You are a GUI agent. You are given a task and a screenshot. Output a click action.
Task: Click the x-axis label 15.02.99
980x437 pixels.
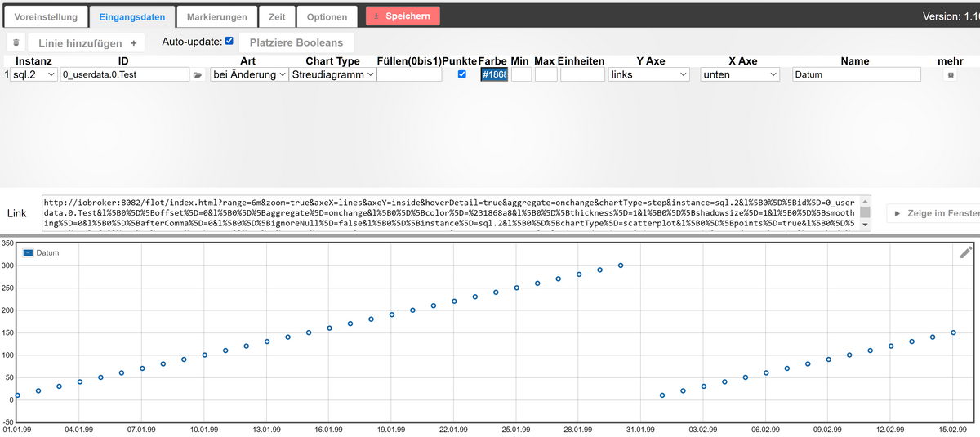click(953, 429)
